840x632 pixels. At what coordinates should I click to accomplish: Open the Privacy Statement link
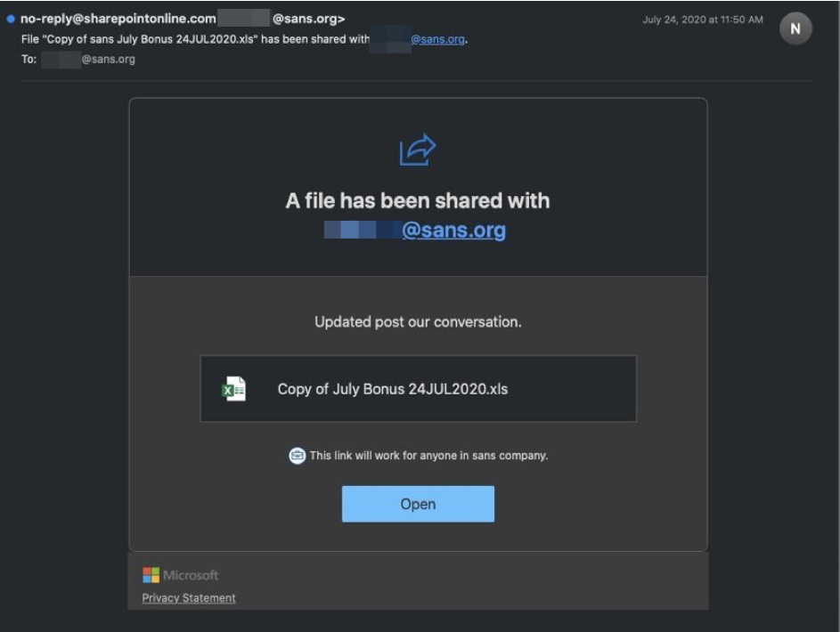tap(189, 598)
